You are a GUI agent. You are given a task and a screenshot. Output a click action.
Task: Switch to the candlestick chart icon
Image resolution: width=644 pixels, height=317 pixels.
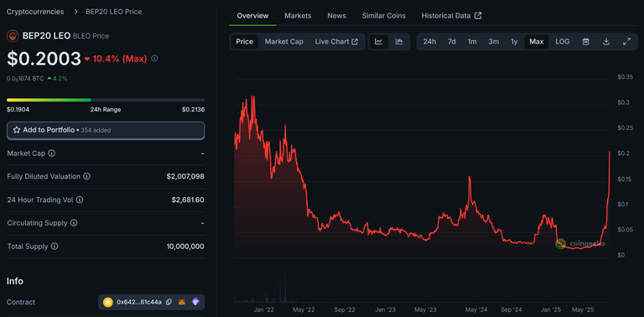(x=399, y=41)
